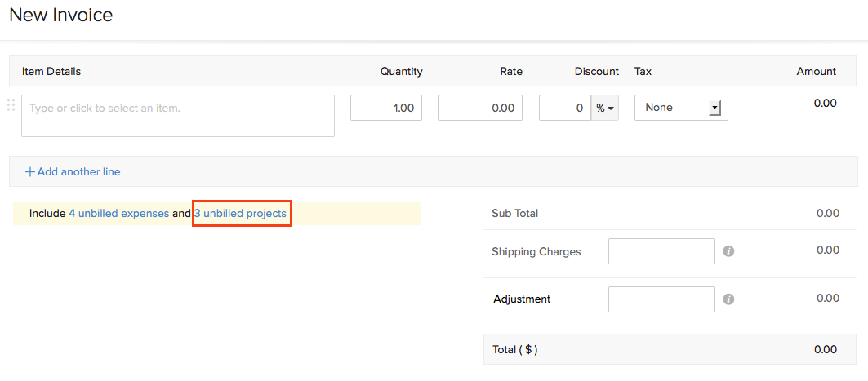This screenshot has width=868, height=381.
Task: Focus the Adjustment amount input box
Action: 661,299
